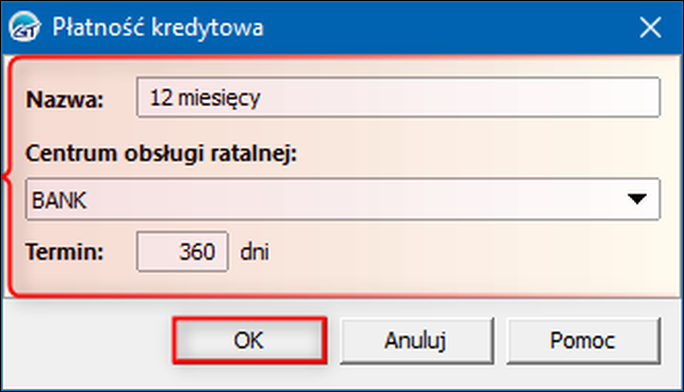The width and height of the screenshot is (684, 392).
Task: Place cursor in the 12 miesięcy text
Action: 205,98
